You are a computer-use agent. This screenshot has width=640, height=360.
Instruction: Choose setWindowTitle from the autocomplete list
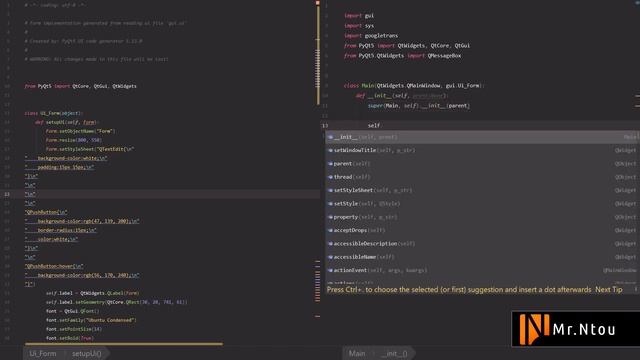pos(482,150)
